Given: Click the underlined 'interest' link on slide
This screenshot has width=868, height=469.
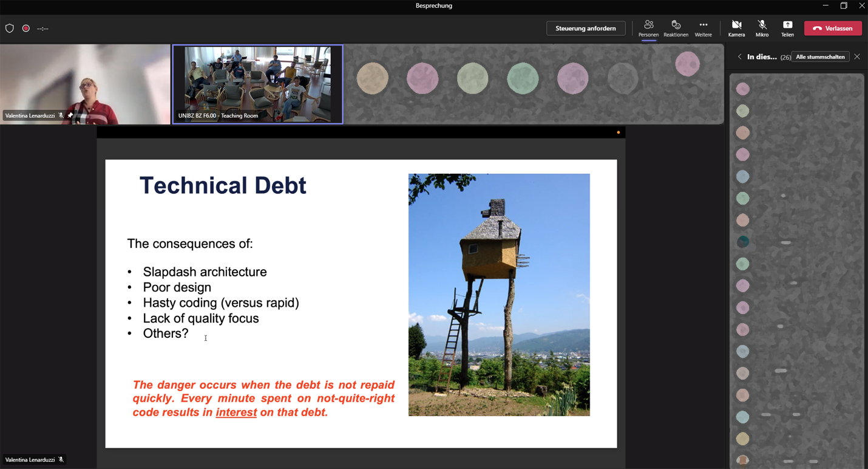Looking at the screenshot, I should (x=236, y=413).
